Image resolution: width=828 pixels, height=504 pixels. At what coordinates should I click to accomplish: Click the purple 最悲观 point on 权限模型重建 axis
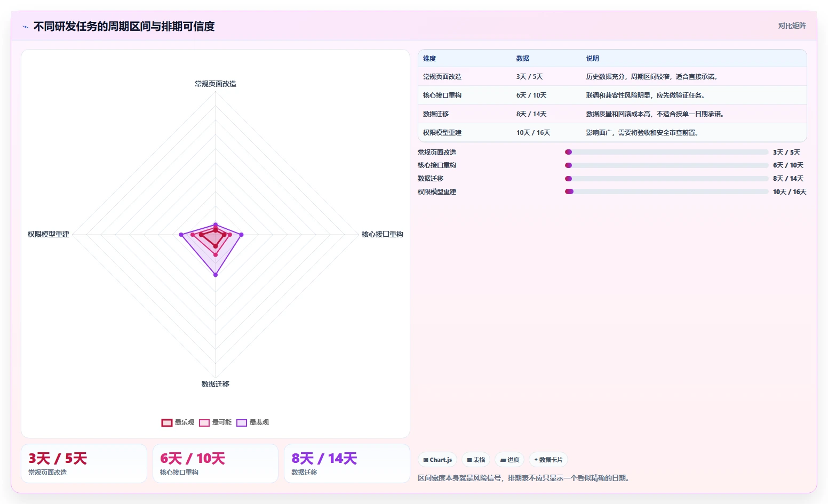pos(181,235)
